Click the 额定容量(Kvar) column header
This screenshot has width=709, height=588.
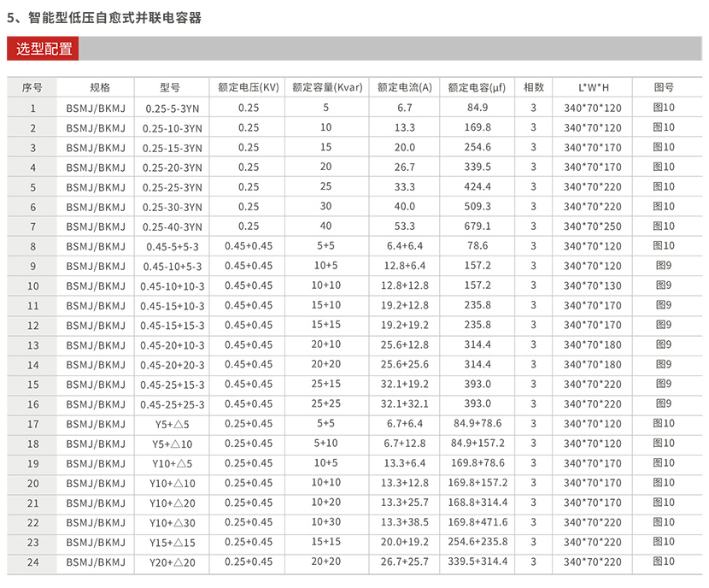(326, 87)
